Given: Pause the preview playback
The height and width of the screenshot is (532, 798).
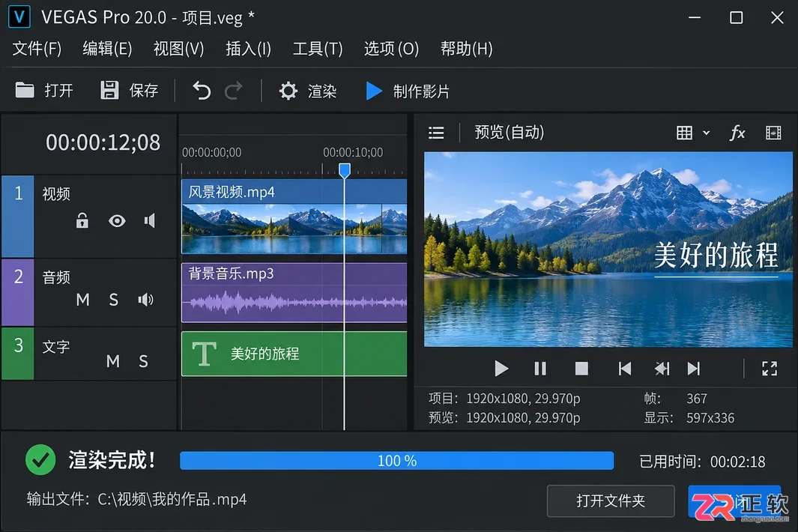Looking at the screenshot, I should tap(540, 368).
